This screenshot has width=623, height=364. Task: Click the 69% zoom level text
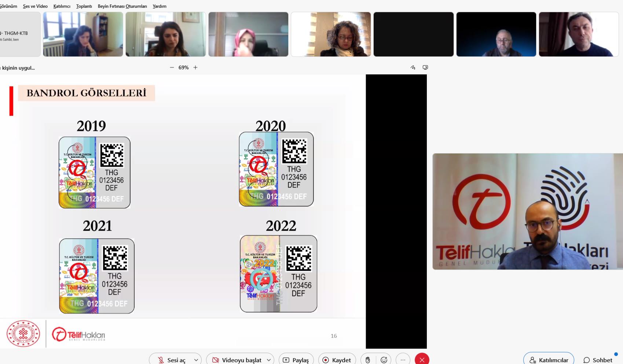183,67
